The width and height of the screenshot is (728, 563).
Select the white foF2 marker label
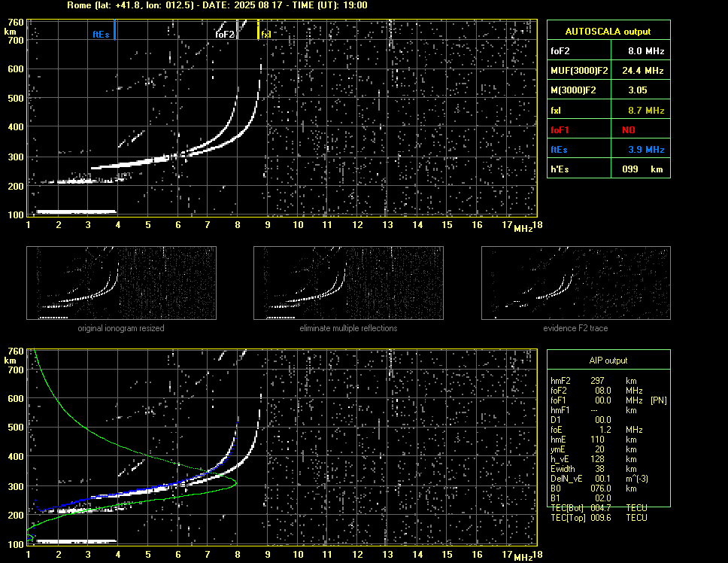[x=225, y=35]
